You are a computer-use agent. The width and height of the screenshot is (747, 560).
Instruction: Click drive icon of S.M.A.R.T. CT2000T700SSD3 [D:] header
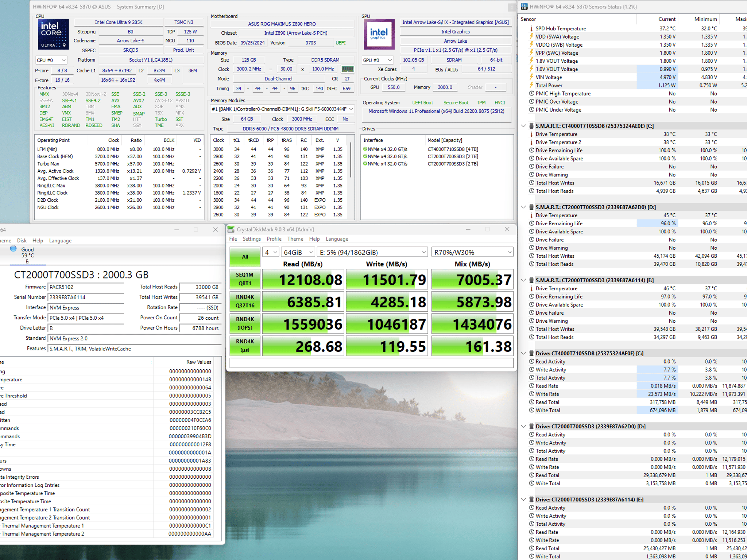point(532,207)
